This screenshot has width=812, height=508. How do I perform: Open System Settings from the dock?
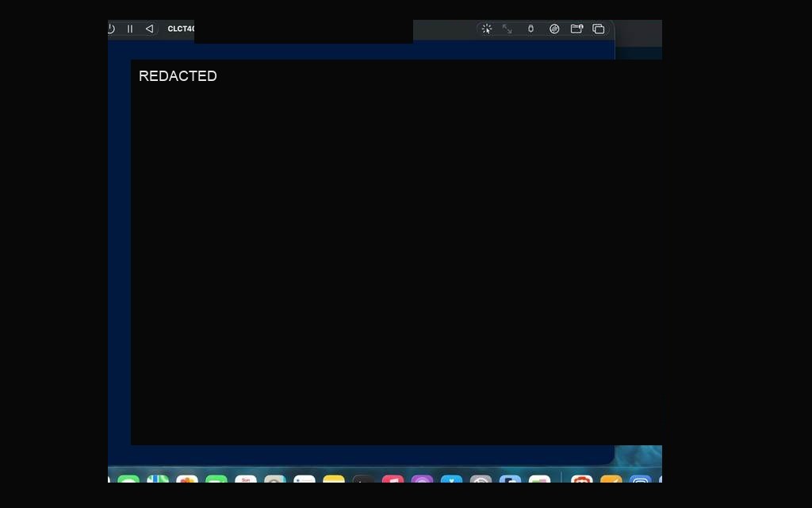(481, 479)
